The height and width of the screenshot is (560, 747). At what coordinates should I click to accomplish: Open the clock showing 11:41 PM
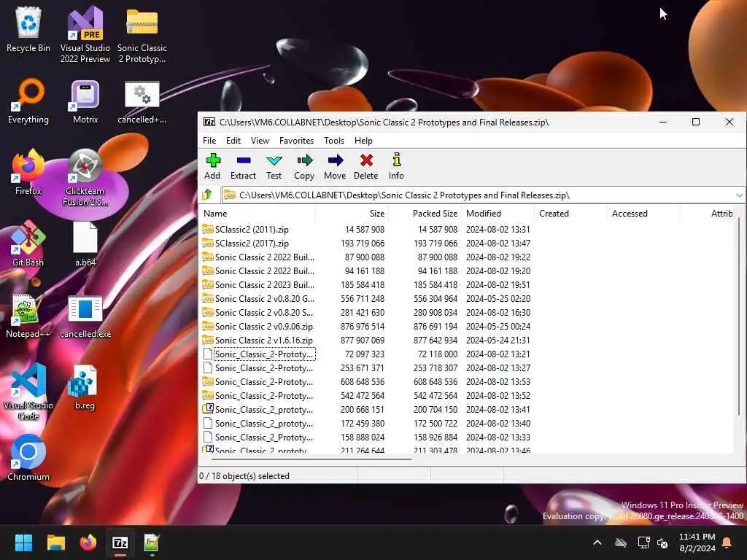697,542
